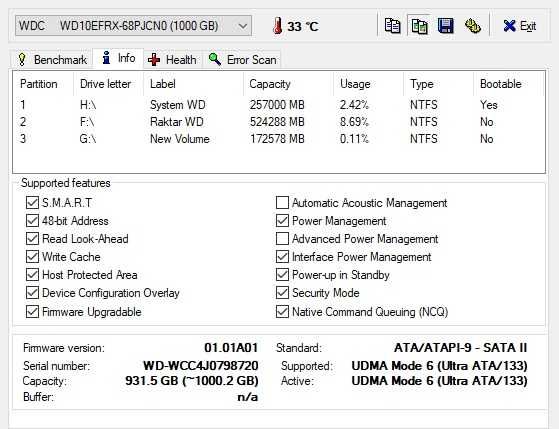This screenshot has width=559, height=429.
Task: Click the Type column header
Action: tap(439, 84)
